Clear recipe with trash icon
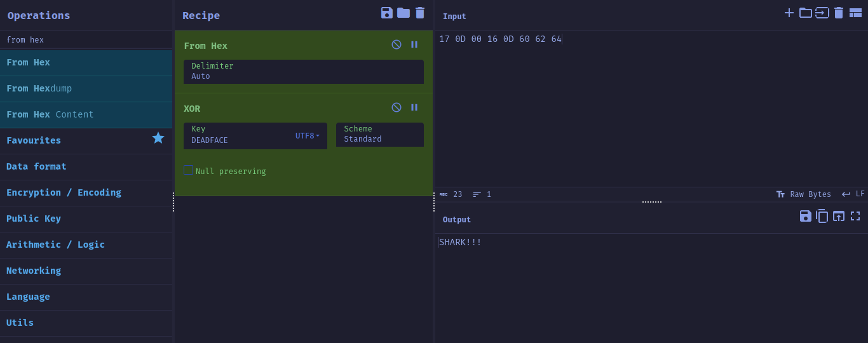 420,13
